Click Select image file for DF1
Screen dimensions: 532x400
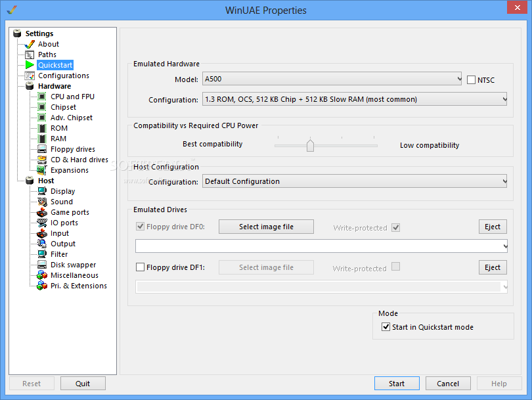pos(266,267)
